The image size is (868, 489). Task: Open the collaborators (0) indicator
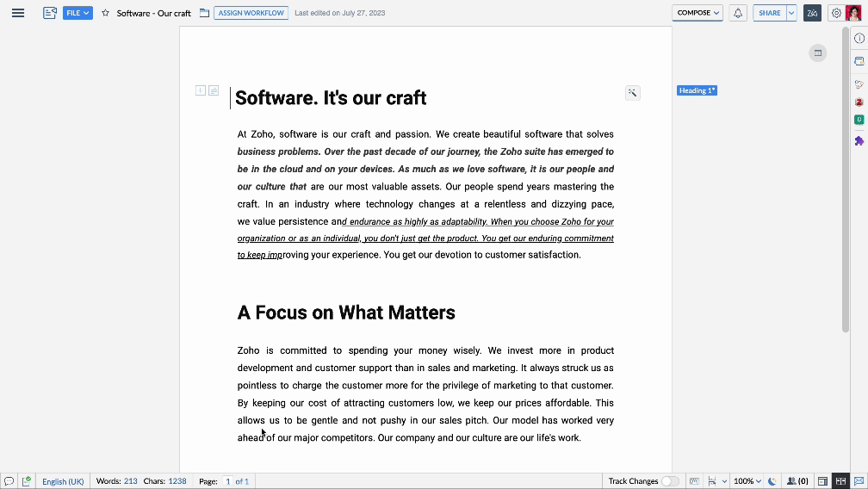pos(797,481)
